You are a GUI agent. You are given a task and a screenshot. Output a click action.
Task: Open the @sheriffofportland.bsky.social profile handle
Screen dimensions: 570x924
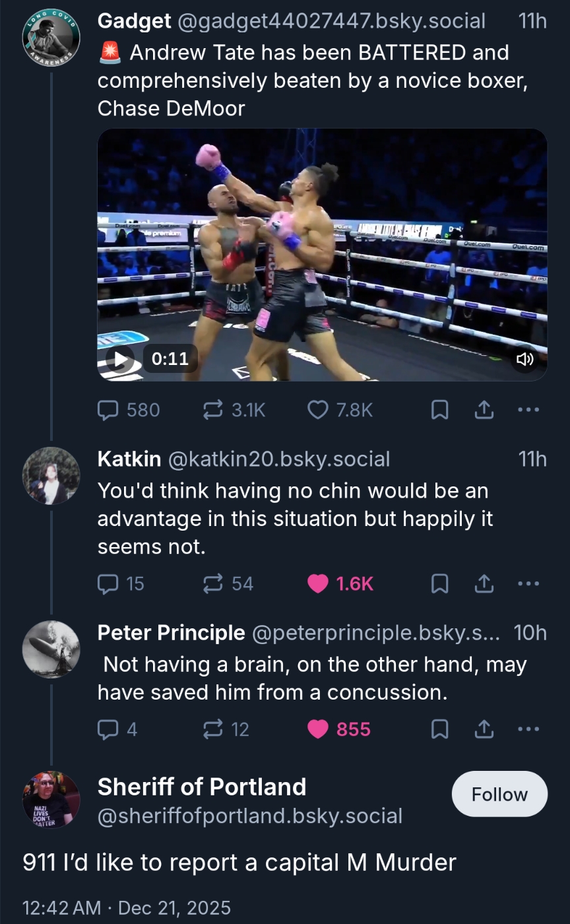(249, 816)
